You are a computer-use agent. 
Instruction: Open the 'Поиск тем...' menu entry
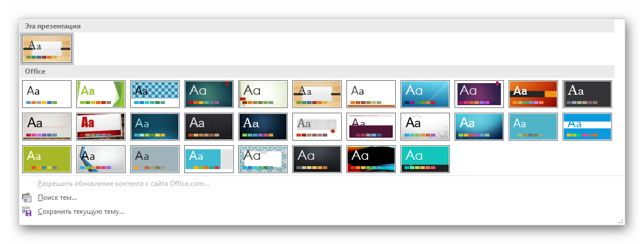coord(57,198)
